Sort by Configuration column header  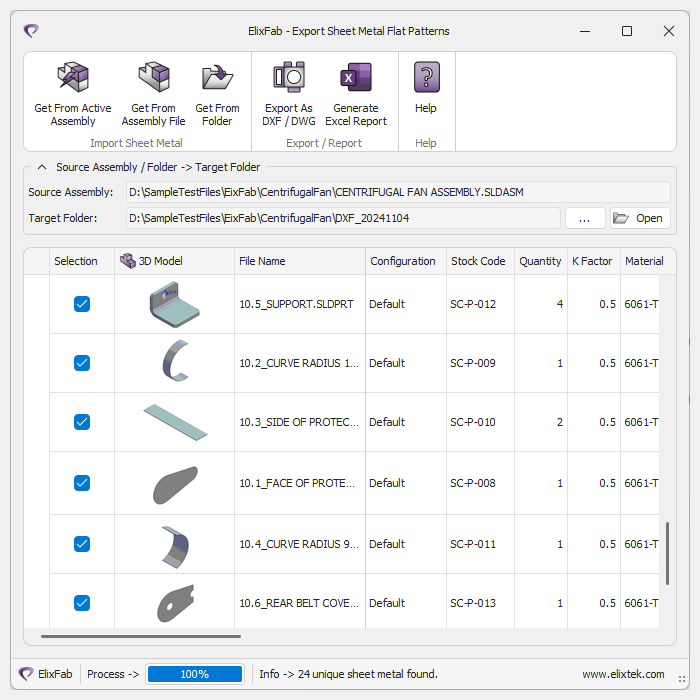[406, 261]
